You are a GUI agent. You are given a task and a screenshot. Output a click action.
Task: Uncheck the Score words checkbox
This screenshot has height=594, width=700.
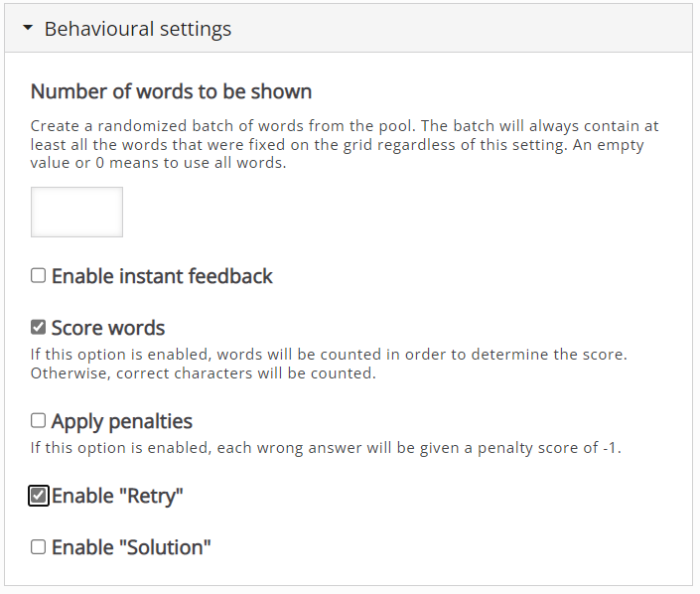pos(38,328)
